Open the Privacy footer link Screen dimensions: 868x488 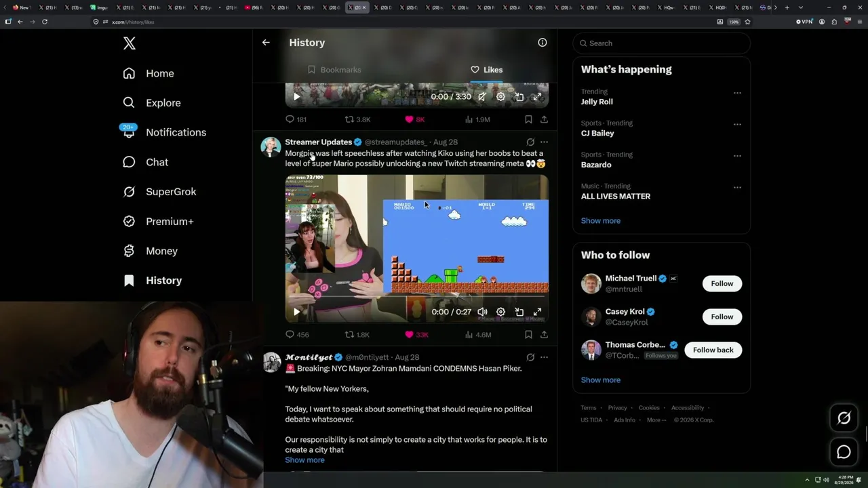click(x=617, y=408)
